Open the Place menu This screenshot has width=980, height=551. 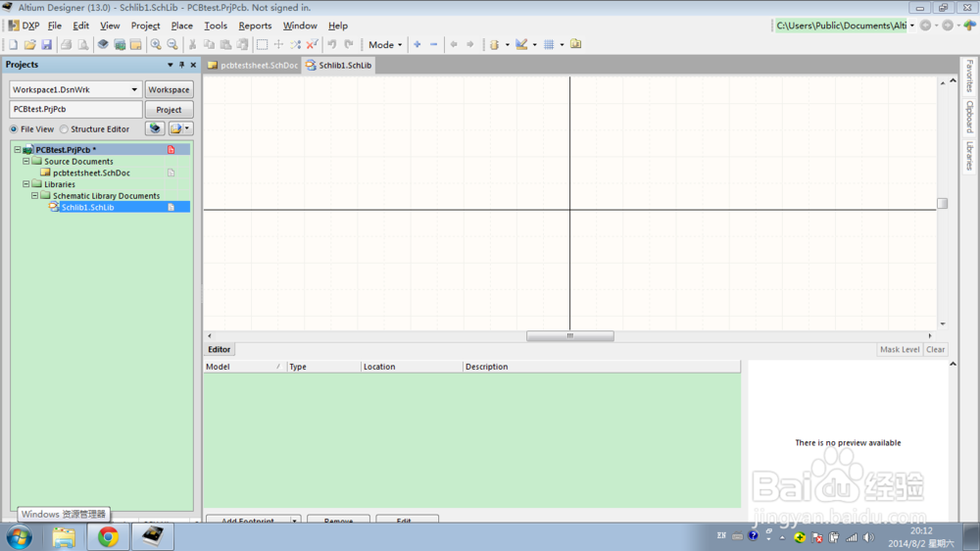[182, 25]
